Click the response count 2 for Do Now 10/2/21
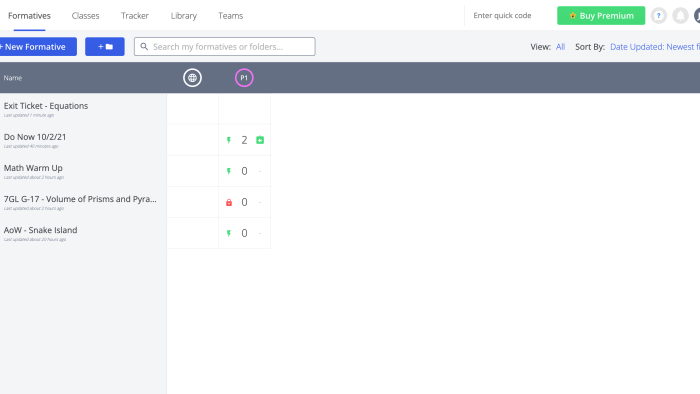 click(x=244, y=140)
